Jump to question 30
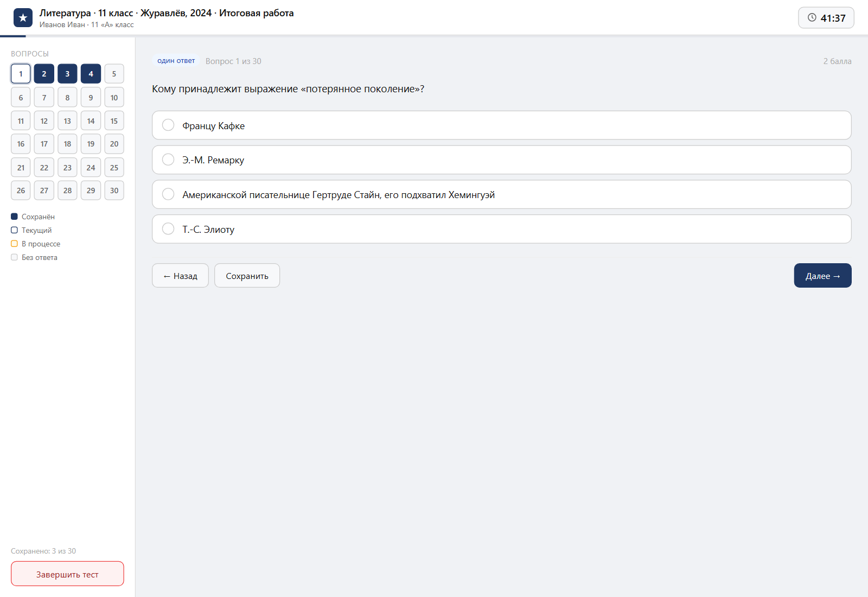Viewport: 868px width, 597px height. click(114, 190)
